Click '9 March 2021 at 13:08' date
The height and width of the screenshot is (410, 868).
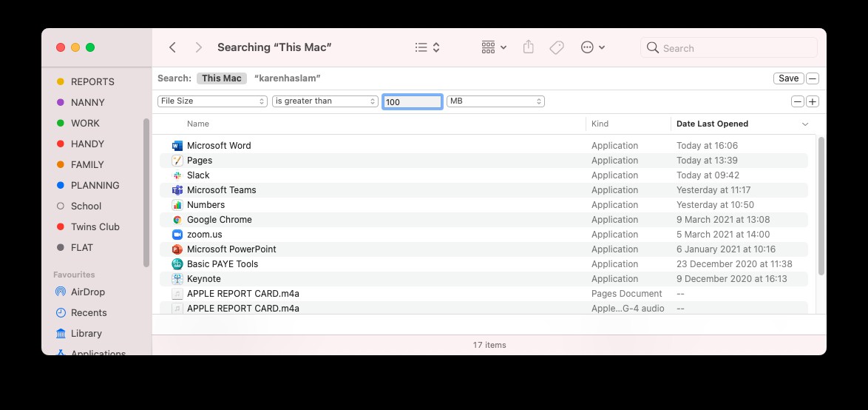point(723,219)
